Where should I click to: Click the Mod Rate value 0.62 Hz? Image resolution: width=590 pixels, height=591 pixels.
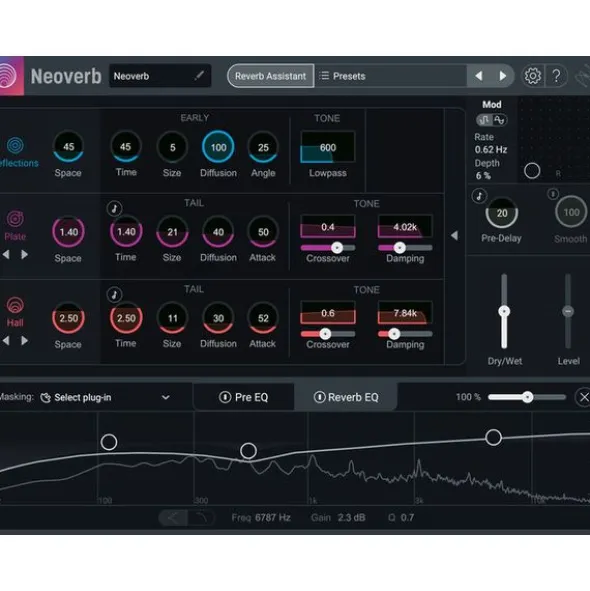490,150
